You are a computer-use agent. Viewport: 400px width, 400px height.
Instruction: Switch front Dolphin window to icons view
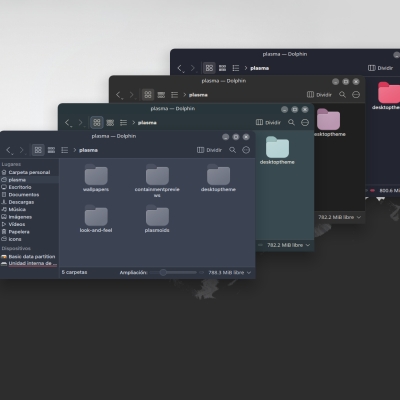pyautogui.click(x=38, y=150)
